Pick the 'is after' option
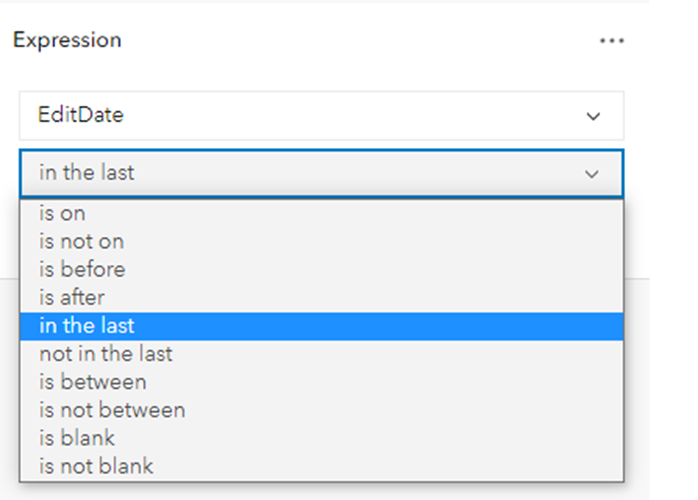The width and height of the screenshot is (698, 500). click(x=72, y=297)
